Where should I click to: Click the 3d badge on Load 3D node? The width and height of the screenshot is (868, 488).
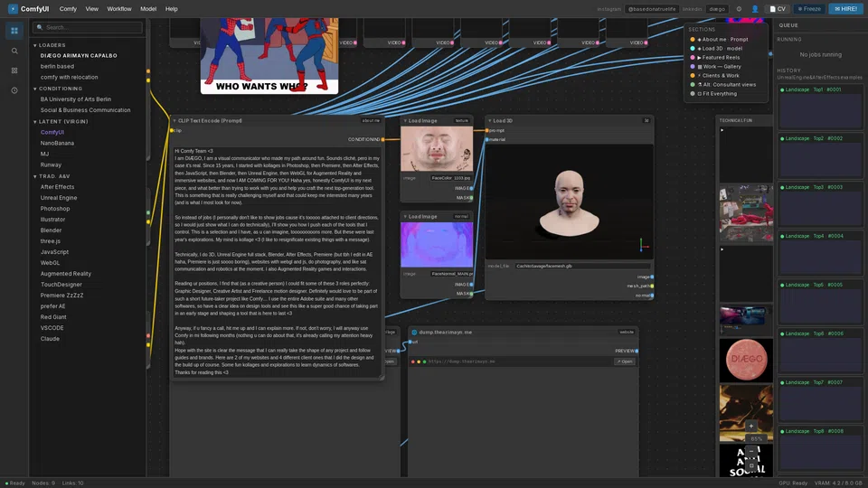coord(646,120)
